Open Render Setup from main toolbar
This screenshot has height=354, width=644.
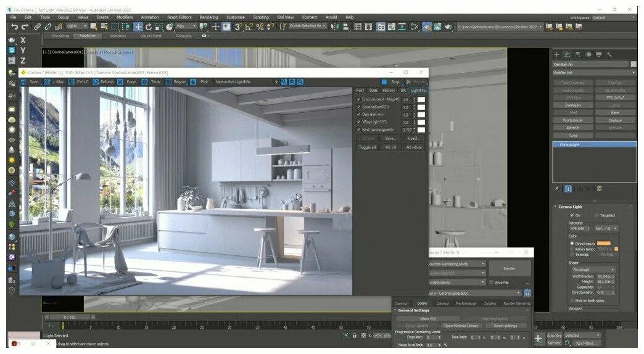[x=427, y=27]
